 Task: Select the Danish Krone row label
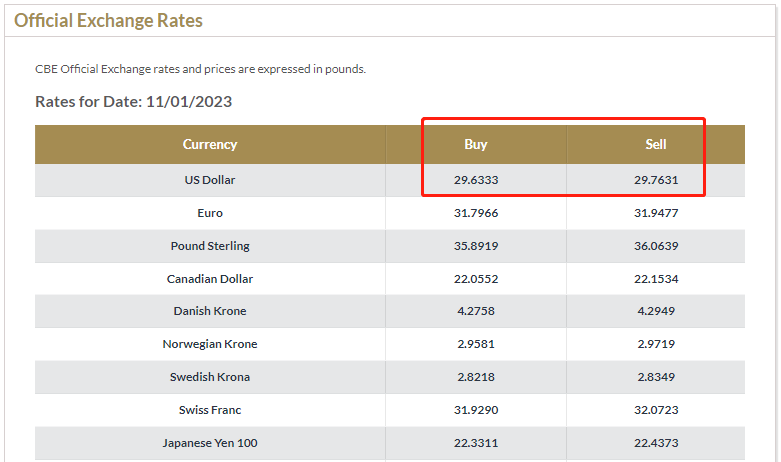(x=210, y=311)
